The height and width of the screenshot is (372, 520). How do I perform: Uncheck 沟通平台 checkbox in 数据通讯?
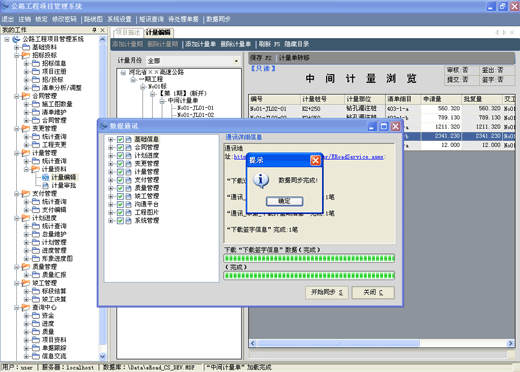pyautogui.click(x=120, y=204)
